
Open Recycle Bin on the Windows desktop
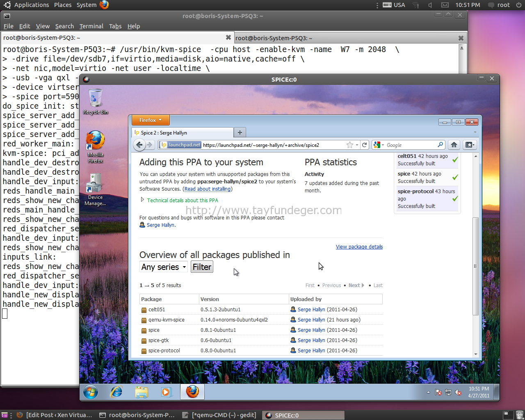[x=96, y=102]
